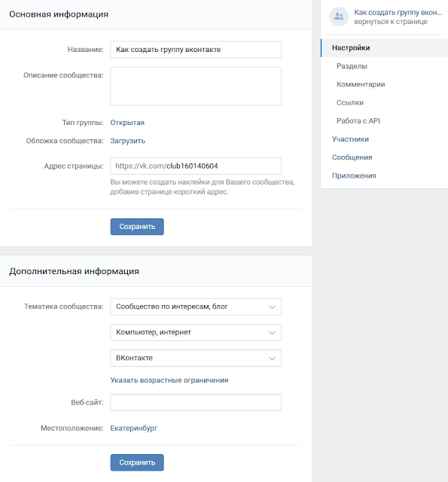Open the ВКонтакте subcategory dropdown
448x482 pixels.
(x=196, y=358)
